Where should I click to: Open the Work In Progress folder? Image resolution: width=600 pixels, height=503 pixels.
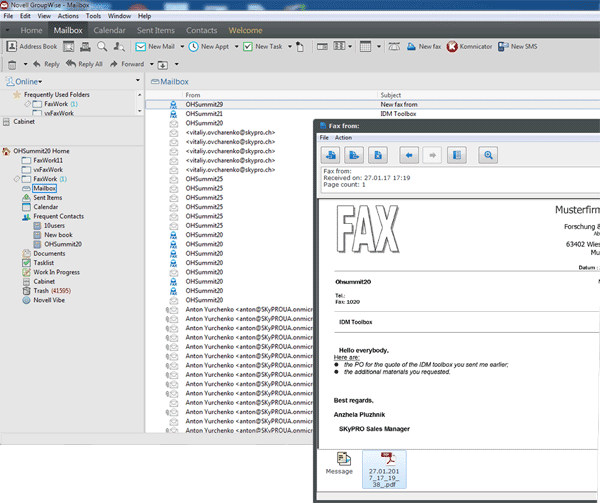[56, 272]
